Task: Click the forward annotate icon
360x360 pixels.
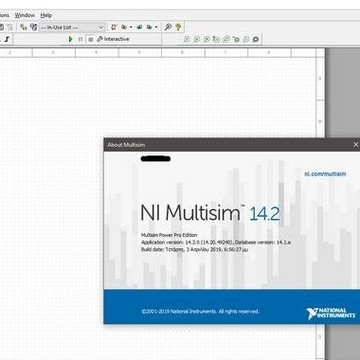Action: (149, 27)
